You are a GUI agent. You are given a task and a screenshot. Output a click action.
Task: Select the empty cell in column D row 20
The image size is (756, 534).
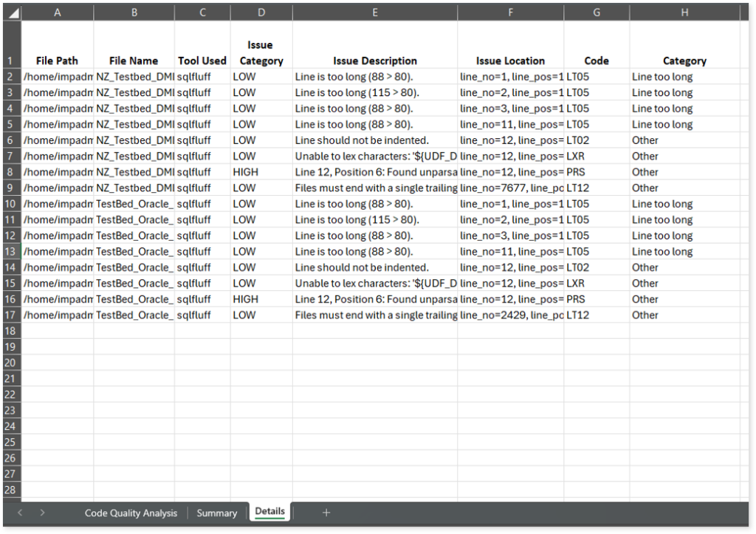261,363
